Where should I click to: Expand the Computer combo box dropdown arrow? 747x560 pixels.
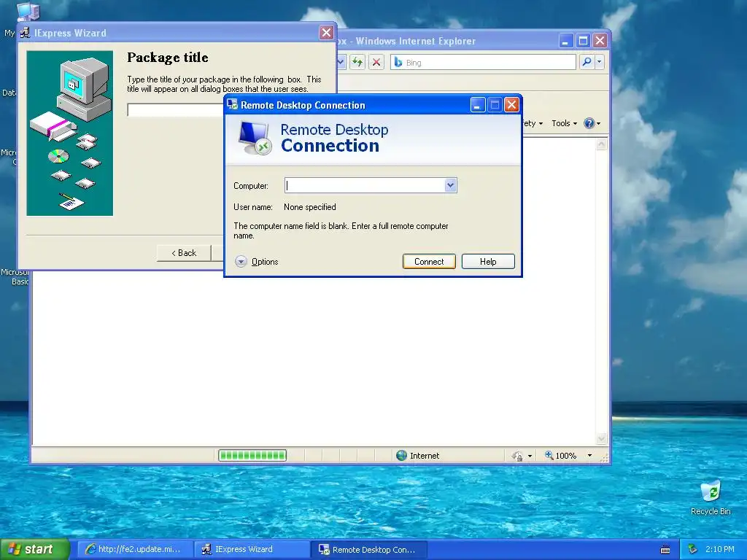pos(451,186)
